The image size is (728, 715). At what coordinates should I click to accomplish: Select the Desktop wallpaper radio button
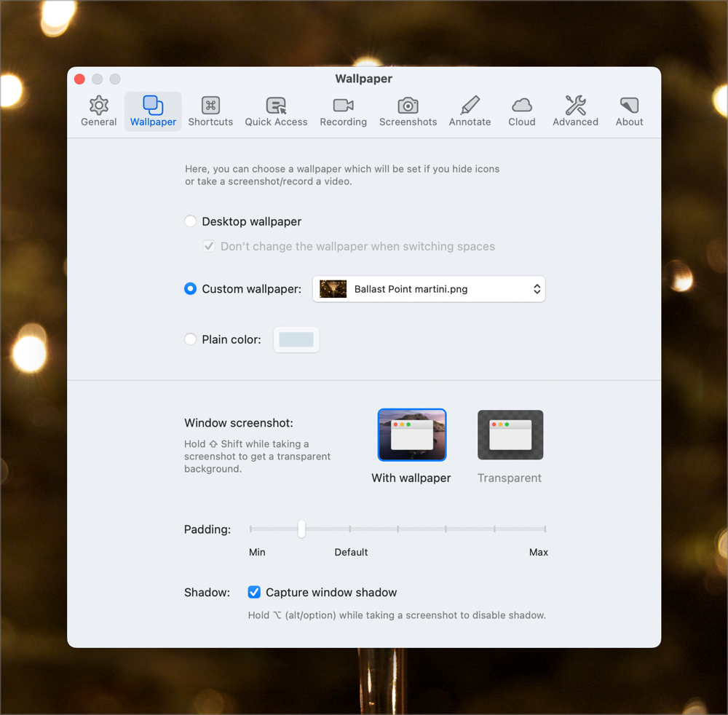[x=191, y=221]
